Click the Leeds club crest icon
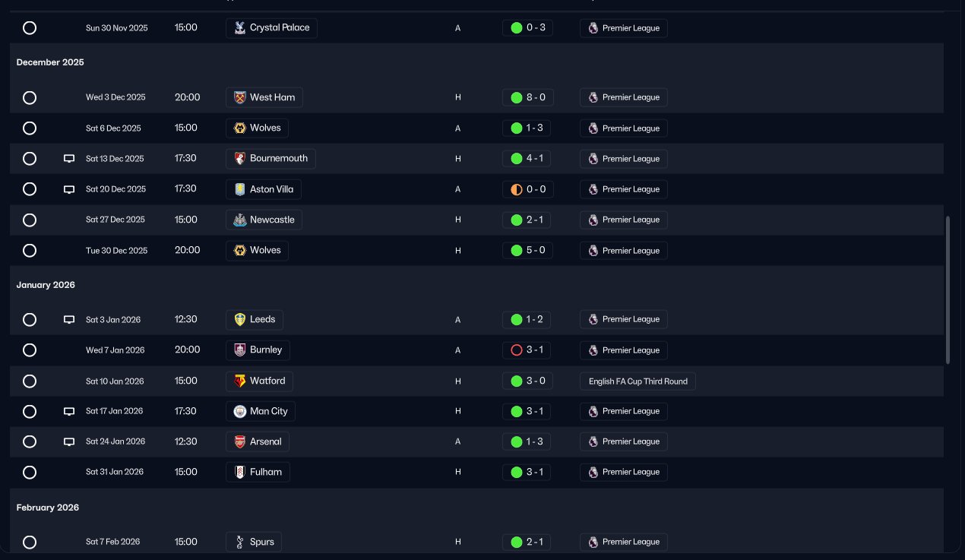Screen dimensions: 965x560 point(240,320)
